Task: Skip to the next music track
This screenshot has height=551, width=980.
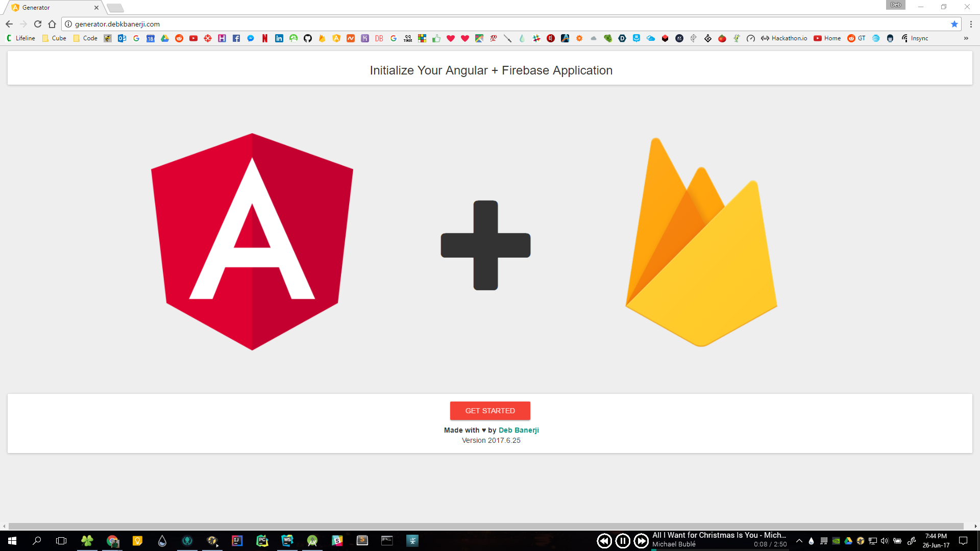Action: coord(641,541)
